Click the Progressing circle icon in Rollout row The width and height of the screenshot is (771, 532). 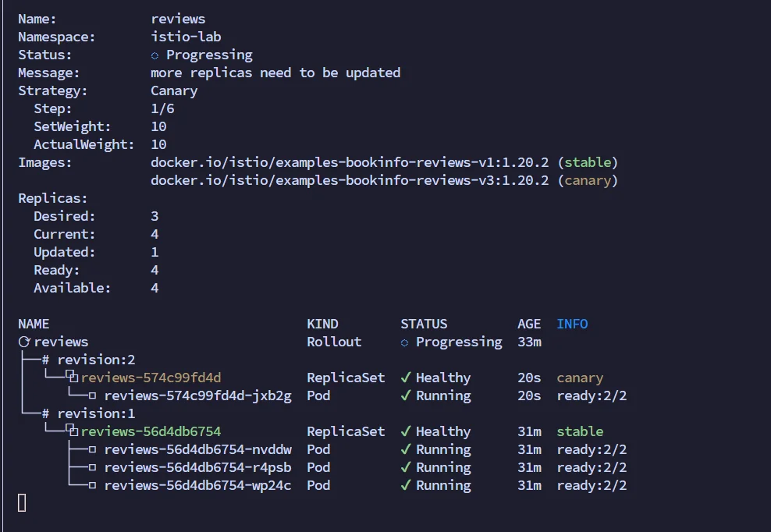pyautogui.click(x=405, y=342)
